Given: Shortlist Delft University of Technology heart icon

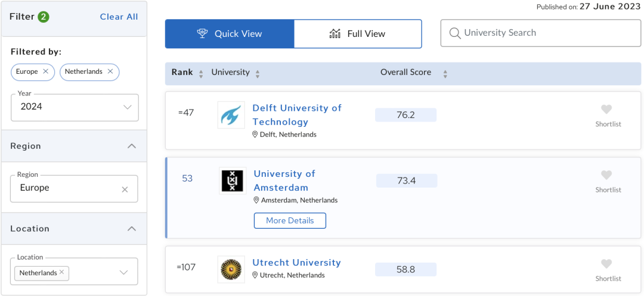Looking at the screenshot, I should (x=606, y=110).
